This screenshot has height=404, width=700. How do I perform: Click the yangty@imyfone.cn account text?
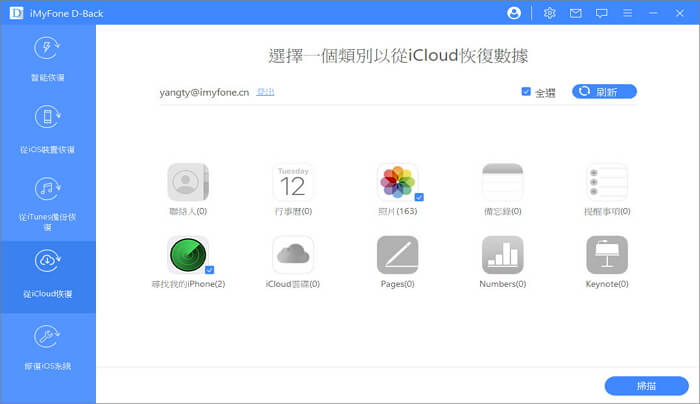pyautogui.click(x=204, y=92)
